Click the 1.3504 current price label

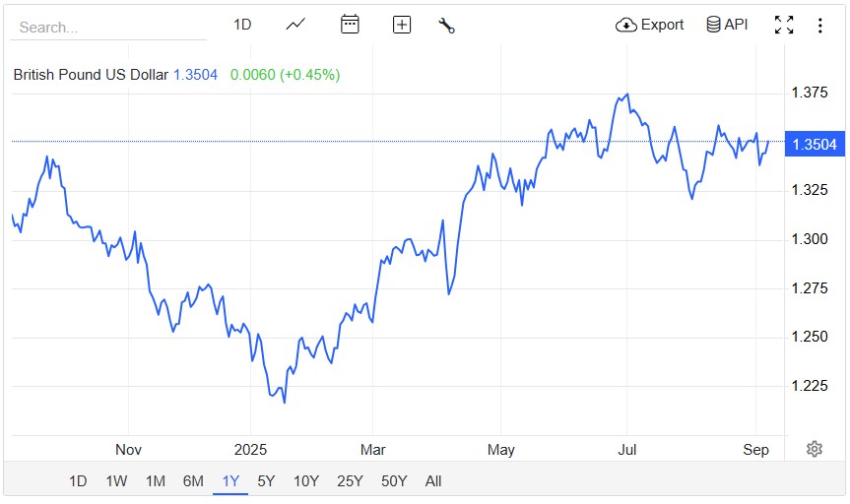pyautogui.click(x=814, y=145)
